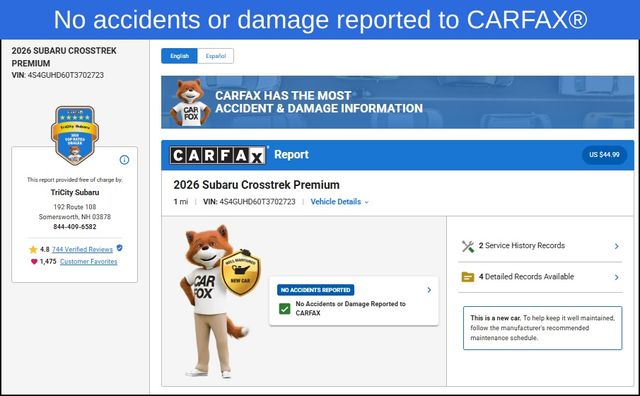Click the '2026 Subaru Crosstrek Premium' report title
640x396 pixels.
pyautogui.click(x=256, y=185)
